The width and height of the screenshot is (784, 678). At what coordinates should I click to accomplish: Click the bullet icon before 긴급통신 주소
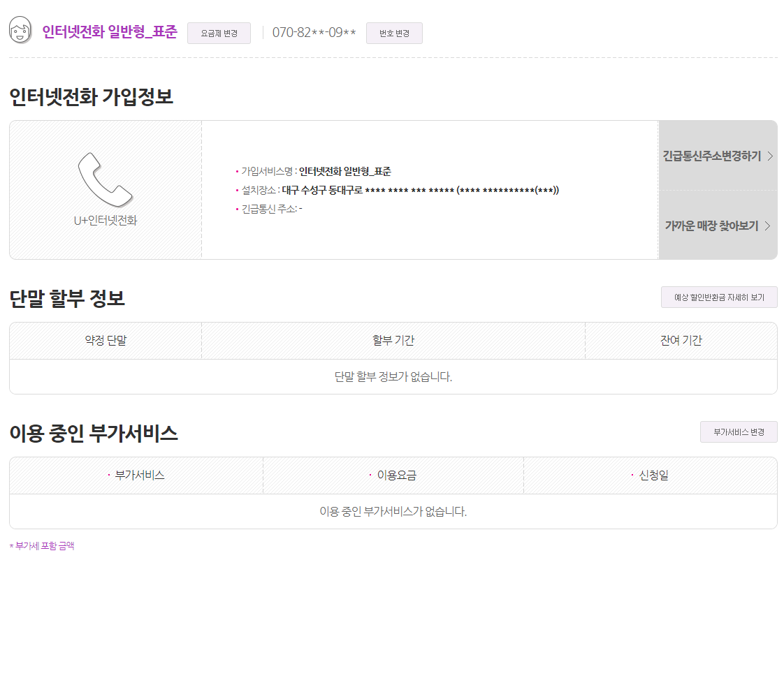pyautogui.click(x=238, y=207)
